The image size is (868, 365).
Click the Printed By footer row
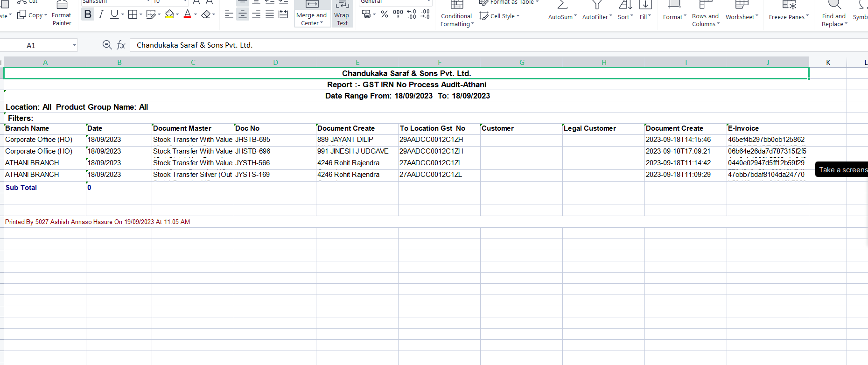tap(406, 222)
